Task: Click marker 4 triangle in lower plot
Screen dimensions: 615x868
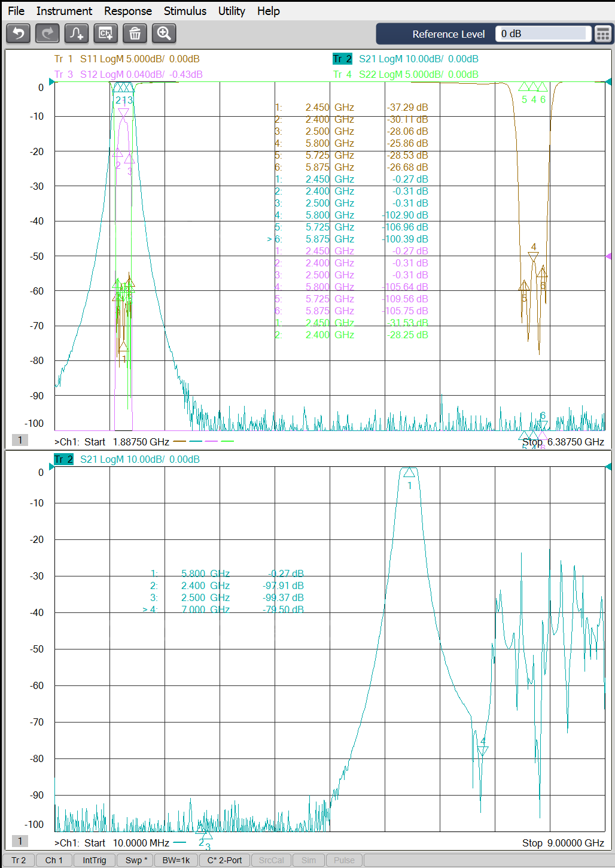Action: click(x=483, y=750)
